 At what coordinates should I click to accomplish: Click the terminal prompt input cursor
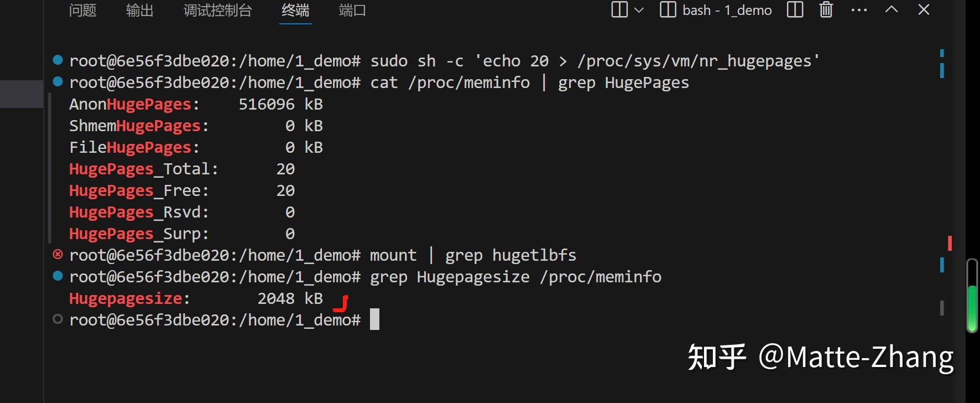pos(374,319)
